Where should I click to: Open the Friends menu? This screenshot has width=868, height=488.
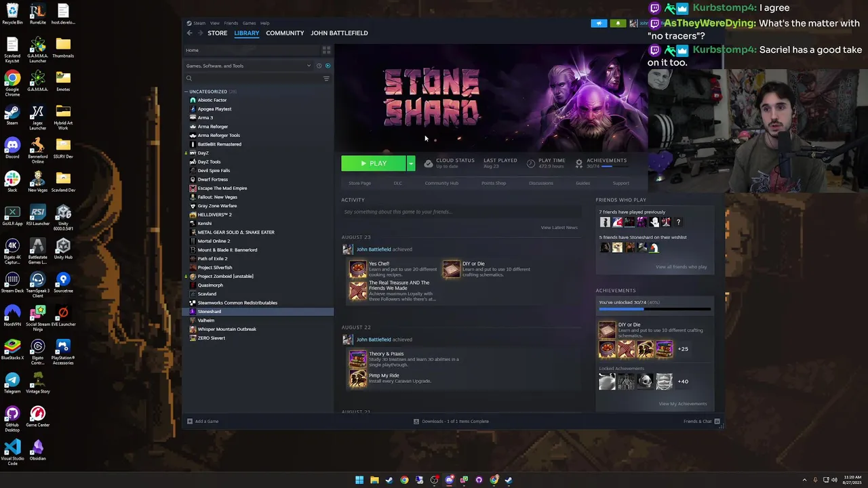(x=231, y=23)
